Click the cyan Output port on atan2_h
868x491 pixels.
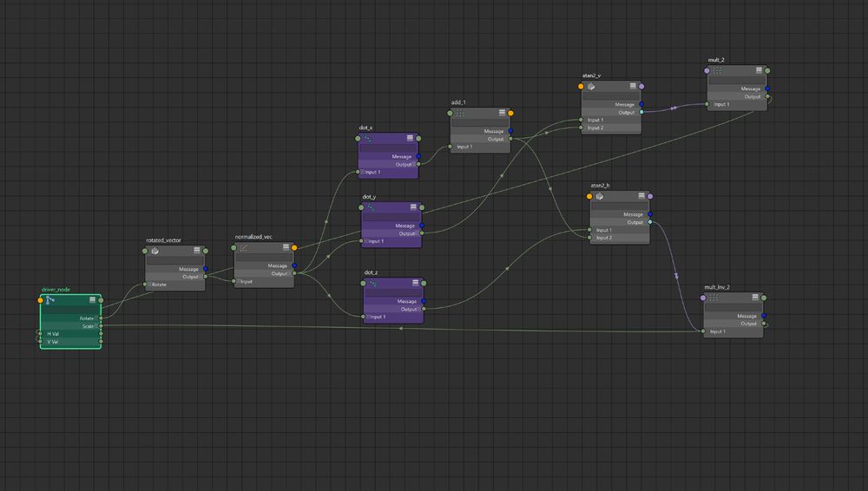(650, 222)
